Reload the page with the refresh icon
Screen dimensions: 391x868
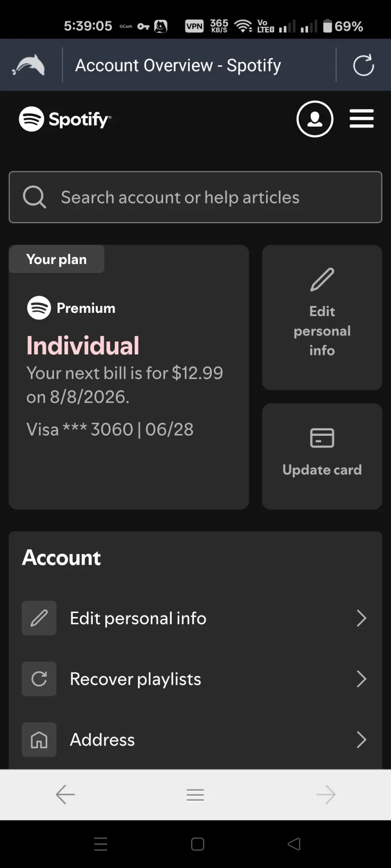pyautogui.click(x=363, y=65)
